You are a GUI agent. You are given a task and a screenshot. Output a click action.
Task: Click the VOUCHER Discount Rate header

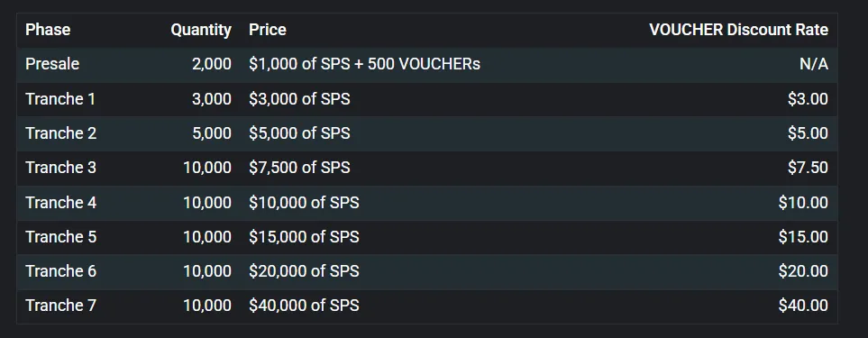click(x=738, y=30)
